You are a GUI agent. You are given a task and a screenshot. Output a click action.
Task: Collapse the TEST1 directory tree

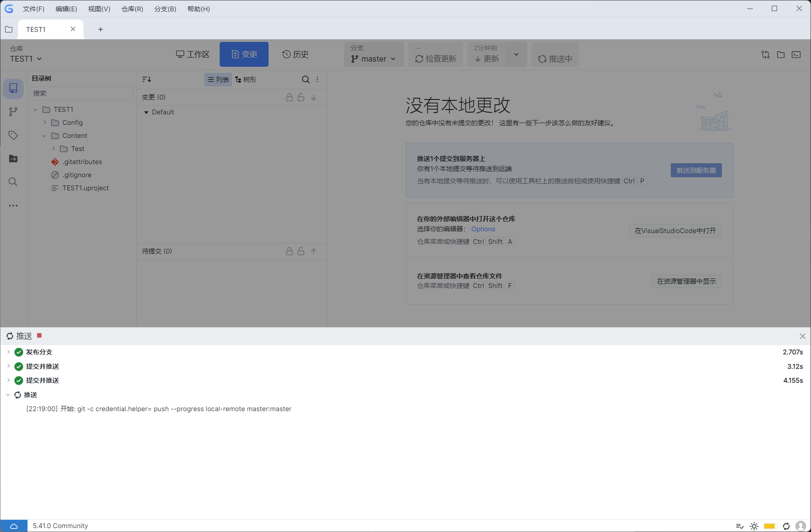[x=35, y=109]
